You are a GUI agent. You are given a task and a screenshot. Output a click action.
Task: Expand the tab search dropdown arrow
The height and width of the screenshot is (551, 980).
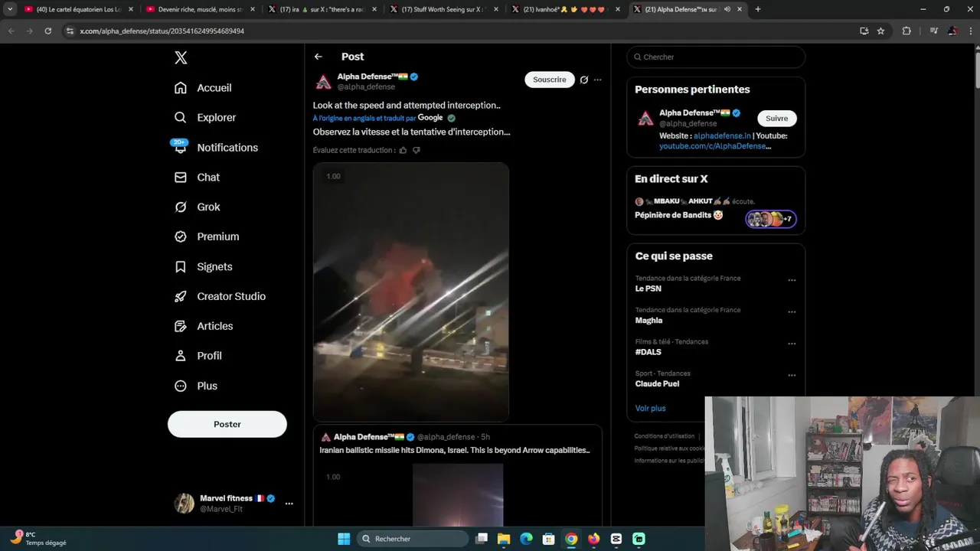pos(10,9)
